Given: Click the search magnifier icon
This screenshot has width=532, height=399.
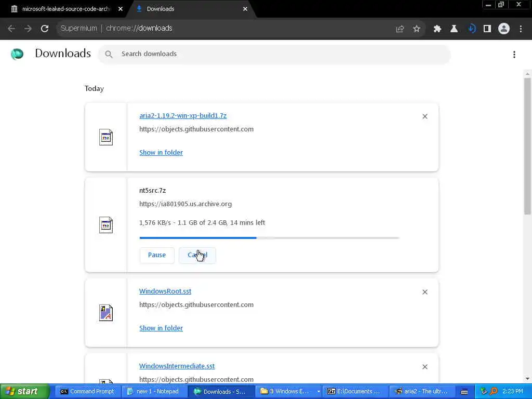Looking at the screenshot, I should (x=109, y=54).
